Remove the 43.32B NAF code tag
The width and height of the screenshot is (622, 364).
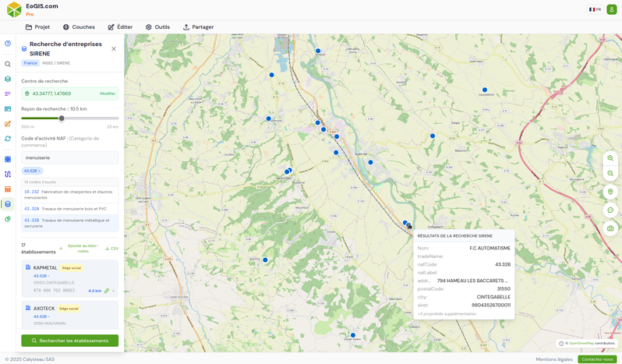(40, 171)
